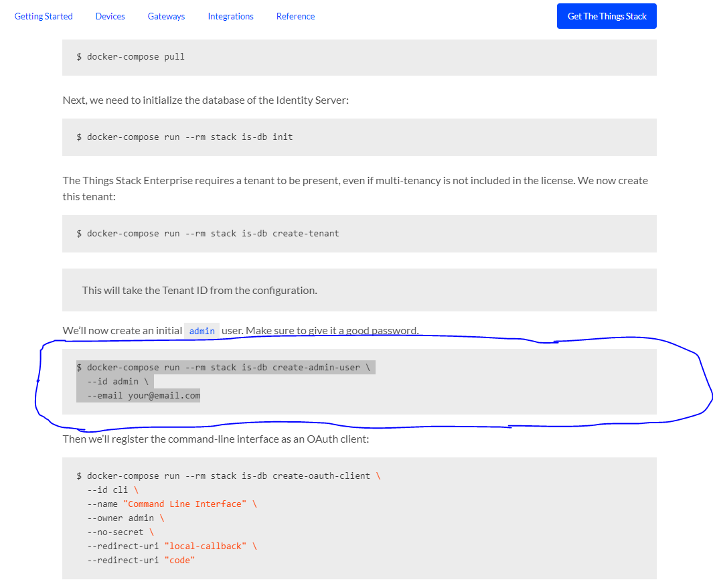
Task: Click the create-admin-user command line
Action: (x=223, y=368)
